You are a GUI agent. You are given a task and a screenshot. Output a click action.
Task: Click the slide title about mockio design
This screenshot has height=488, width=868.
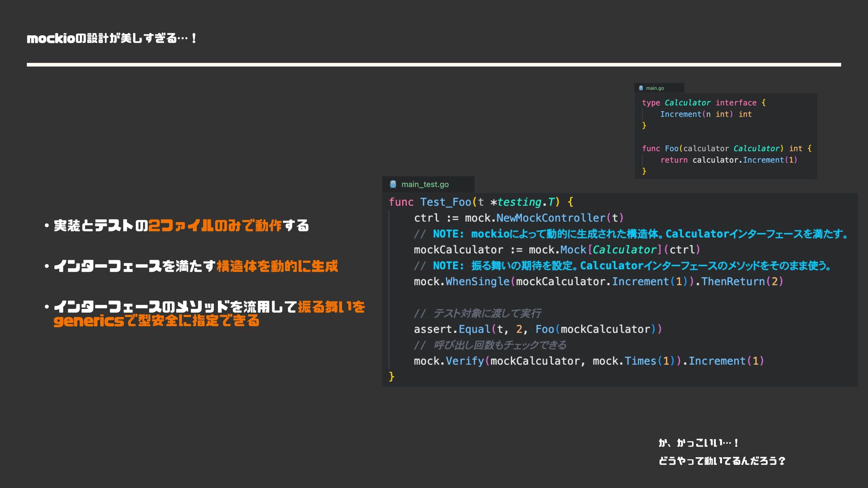[x=112, y=38]
